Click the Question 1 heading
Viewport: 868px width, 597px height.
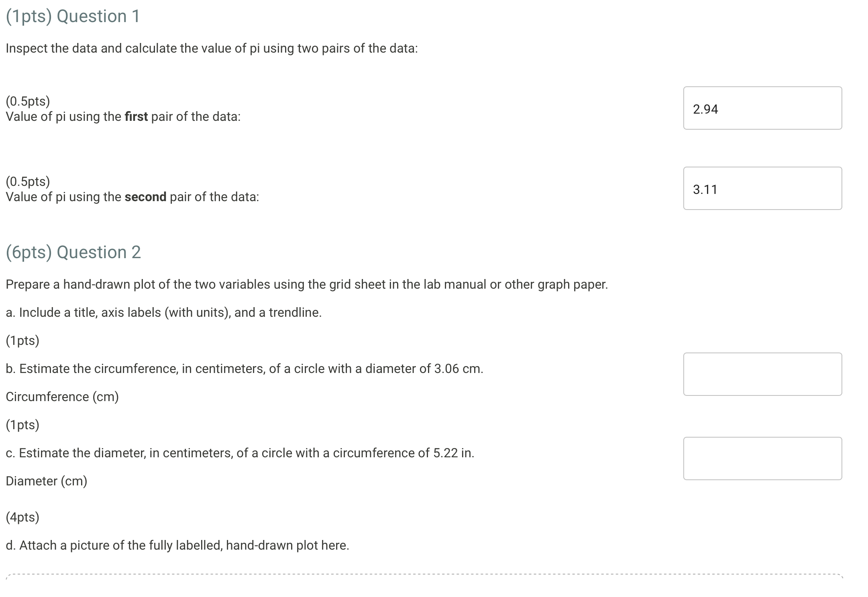tap(73, 16)
